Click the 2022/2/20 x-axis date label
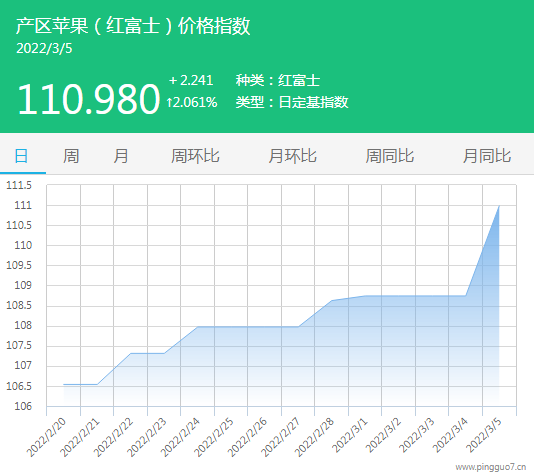Viewport: 534px width, 475px height. 46,437
